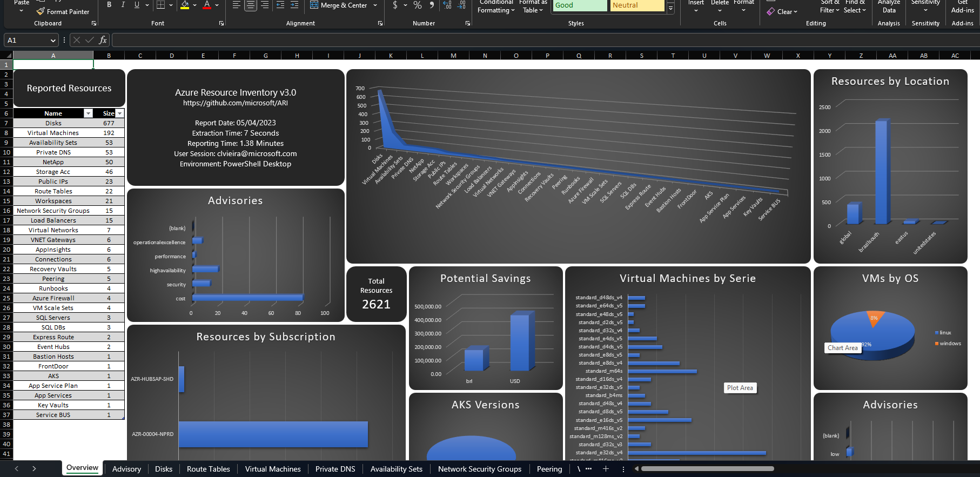Image resolution: width=980 pixels, height=477 pixels.
Task: Click in the formula bar field
Action: [x=545, y=40]
